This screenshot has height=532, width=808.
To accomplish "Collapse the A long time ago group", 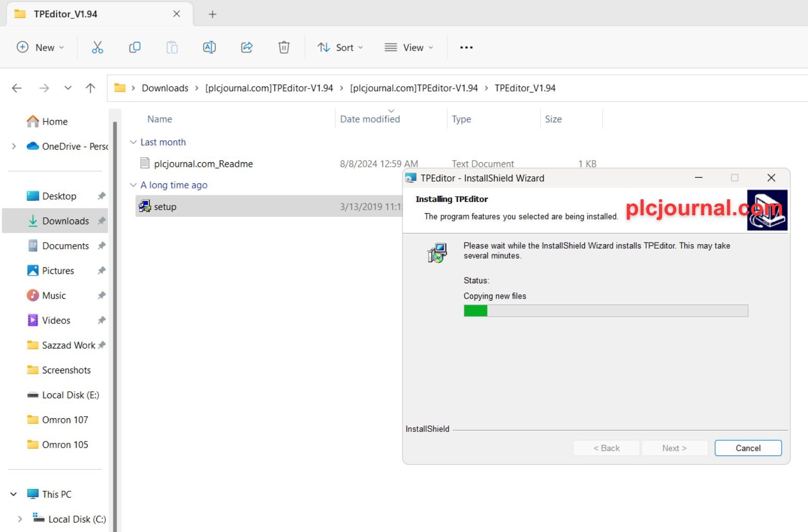I will click(x=133, y=185).
